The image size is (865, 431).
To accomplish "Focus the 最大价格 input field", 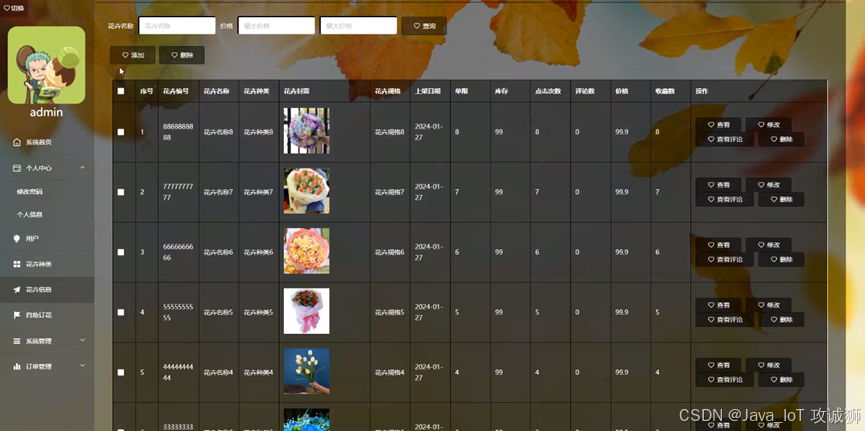I will tap(359, 25).
